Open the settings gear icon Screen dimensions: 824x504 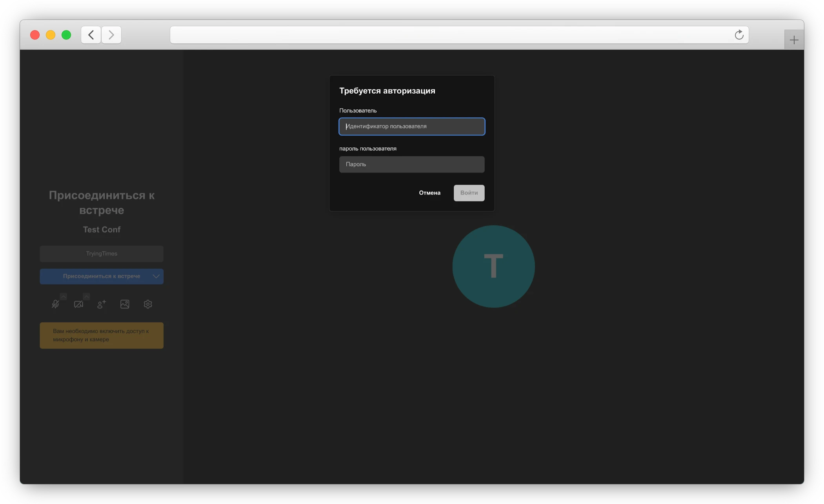(148, 304)
